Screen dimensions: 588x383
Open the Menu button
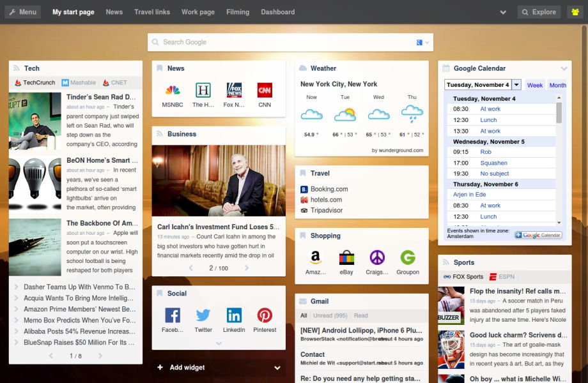[23, 12]
